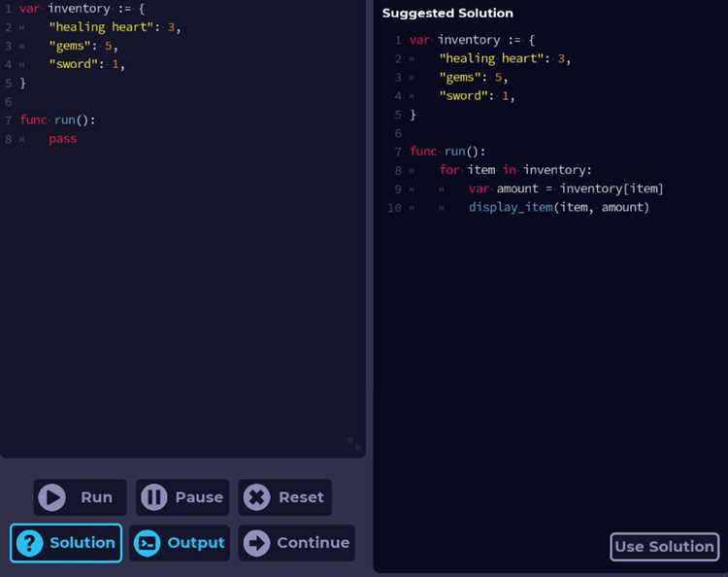728x577 pixels.
Task: Click the Pause bars icon
Action: (x=153, y=497)
